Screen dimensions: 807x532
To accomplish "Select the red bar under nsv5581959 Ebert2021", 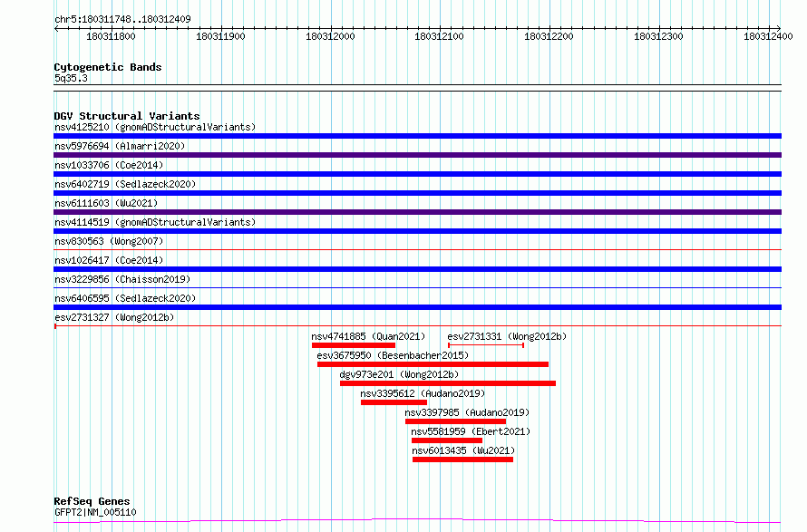I will 447,440.
